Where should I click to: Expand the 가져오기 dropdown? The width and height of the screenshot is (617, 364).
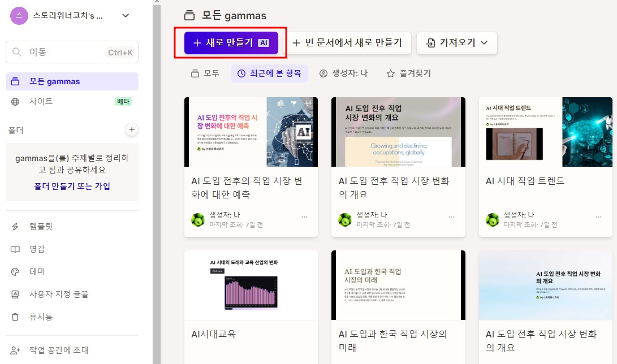coord(456,42)
